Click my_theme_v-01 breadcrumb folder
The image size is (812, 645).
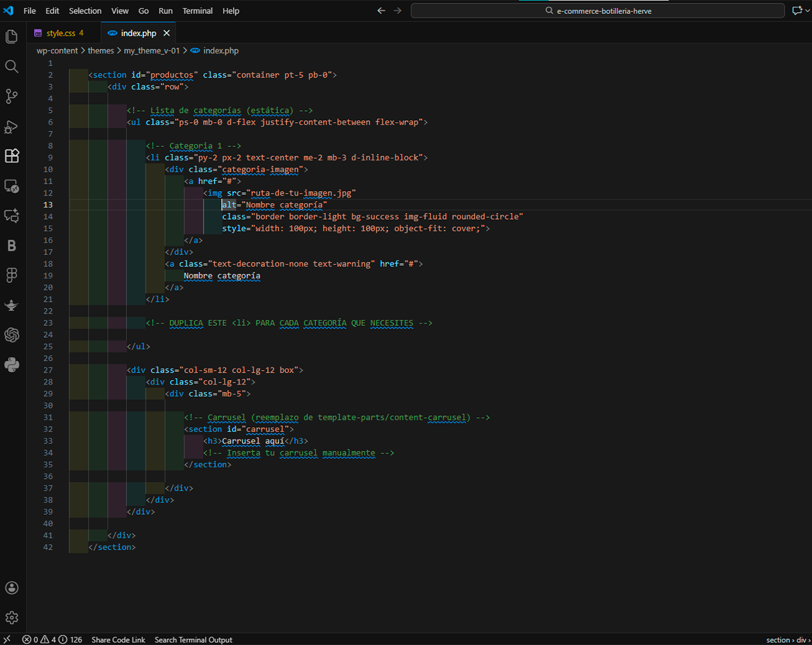click(152, 51)
